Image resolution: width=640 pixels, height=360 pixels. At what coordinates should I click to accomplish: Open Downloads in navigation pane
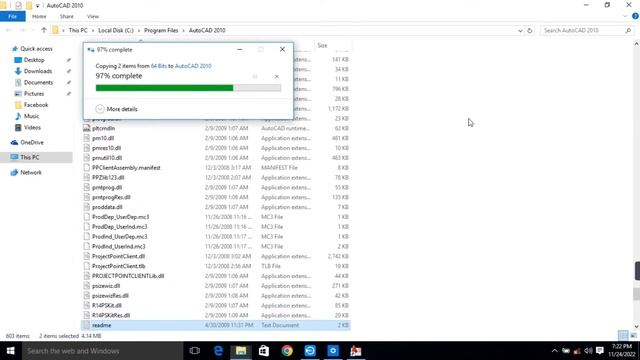point(38,71)
